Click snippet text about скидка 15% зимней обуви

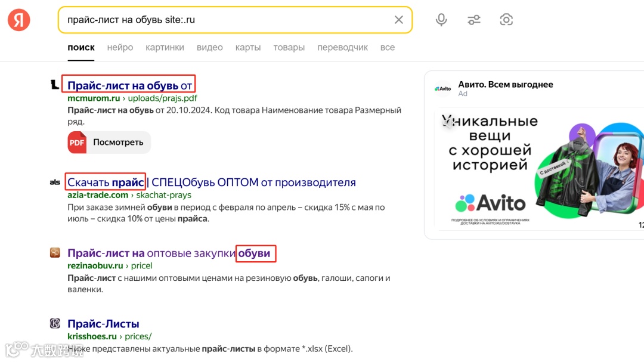pyautogui.click(x=226, y=213)
